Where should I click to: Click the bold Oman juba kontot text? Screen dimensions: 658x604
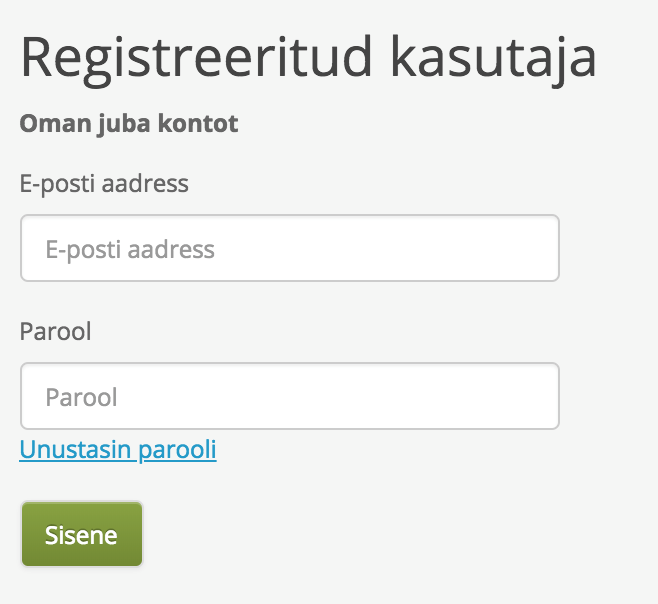tap(129, 124)
